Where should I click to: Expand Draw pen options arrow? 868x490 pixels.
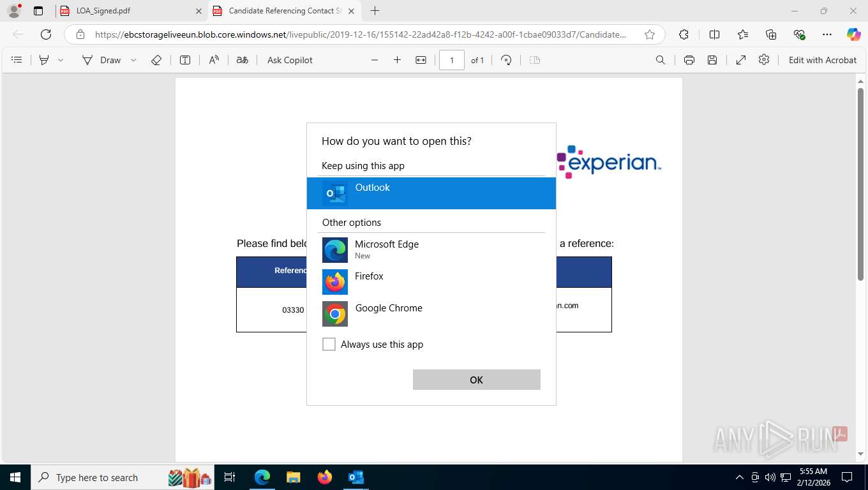click(x=133, y=60)
